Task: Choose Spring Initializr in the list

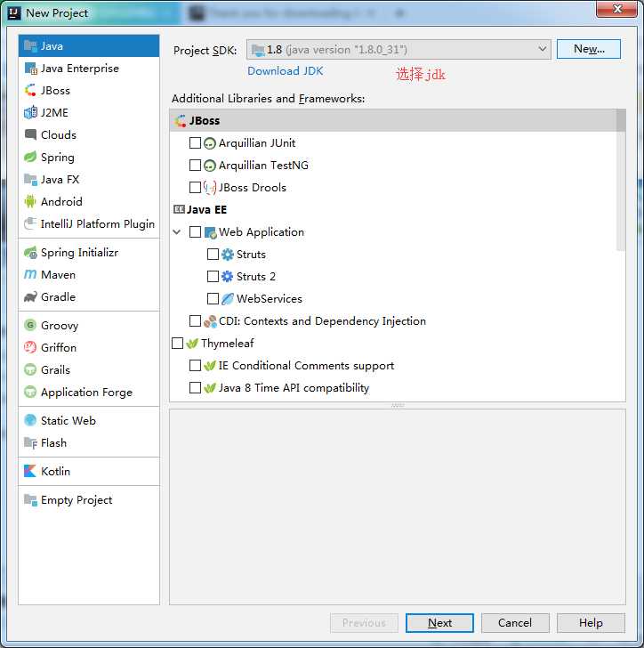Action: pyautogui.click(x=89, y=253)
